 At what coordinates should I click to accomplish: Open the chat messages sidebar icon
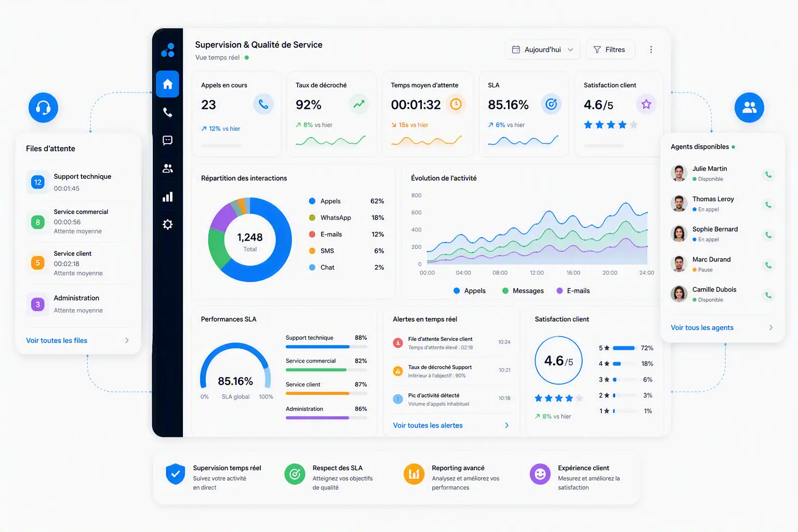[x=167, y=140]
